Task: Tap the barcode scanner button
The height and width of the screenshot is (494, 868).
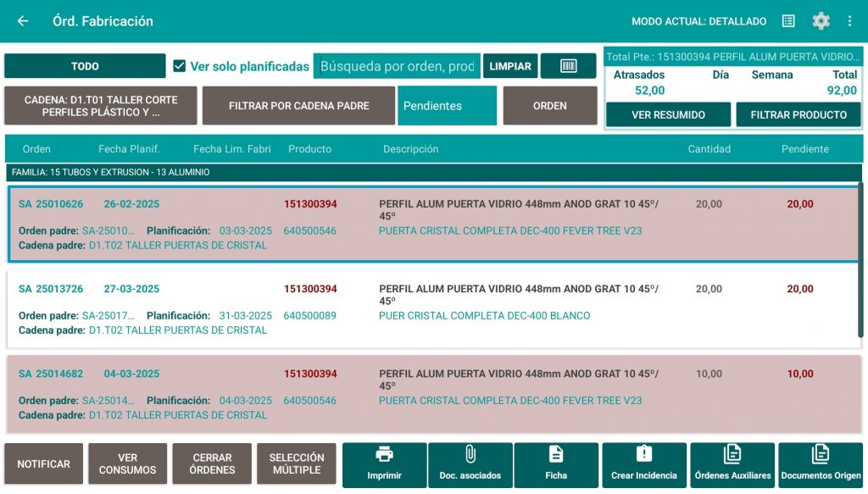Action: point(568,66)
